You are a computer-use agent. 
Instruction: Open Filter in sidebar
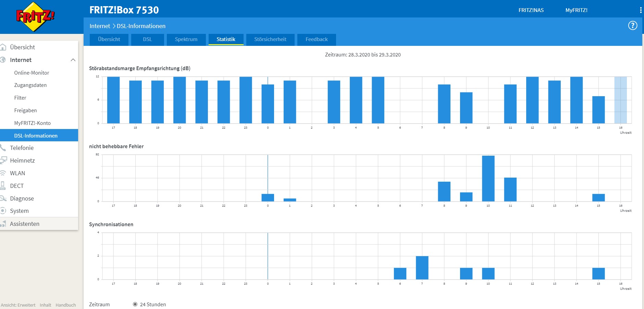click(20, 98)
